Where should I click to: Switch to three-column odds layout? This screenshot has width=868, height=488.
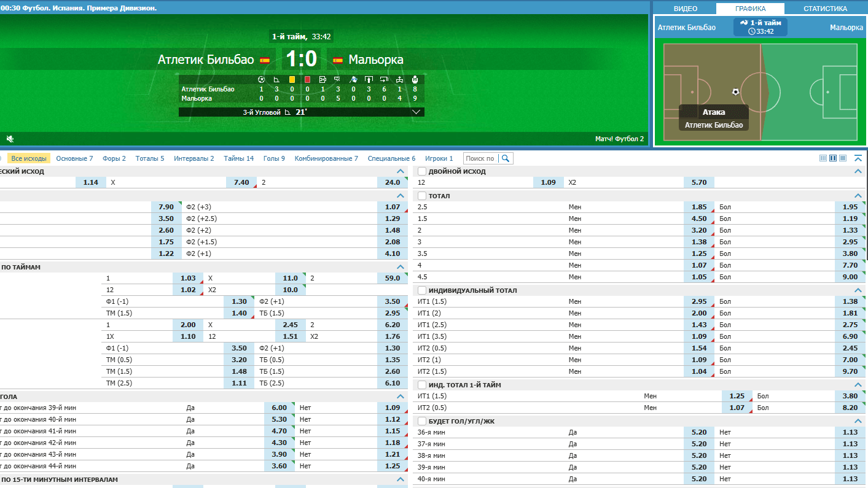[x=823, y=158]
